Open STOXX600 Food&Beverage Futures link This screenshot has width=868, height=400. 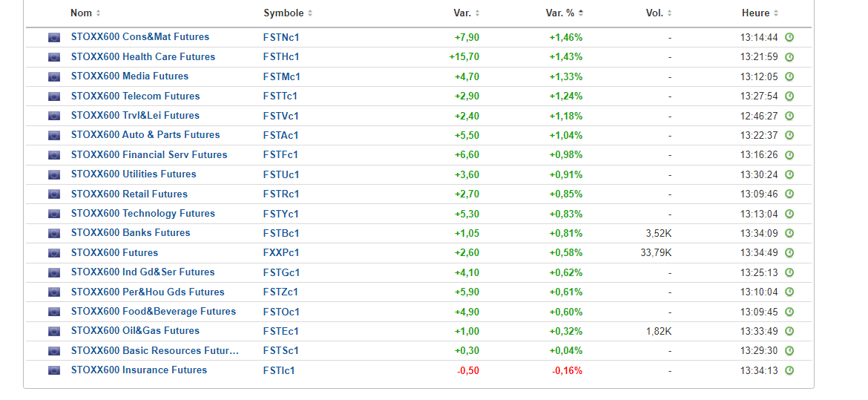[x=154, y=312]
